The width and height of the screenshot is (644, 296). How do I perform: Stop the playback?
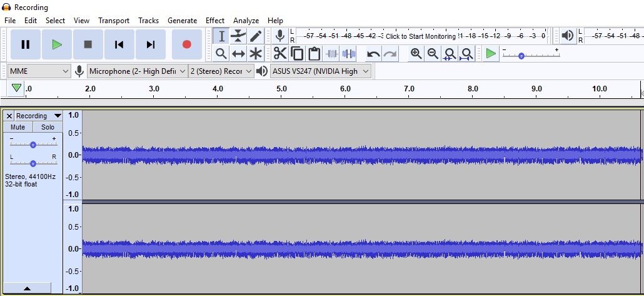88,44
